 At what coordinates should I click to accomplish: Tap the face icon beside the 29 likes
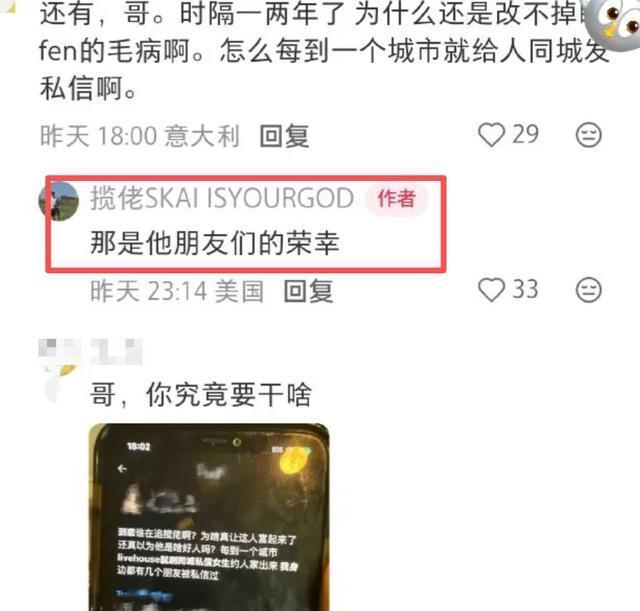[x=589, y=135]
